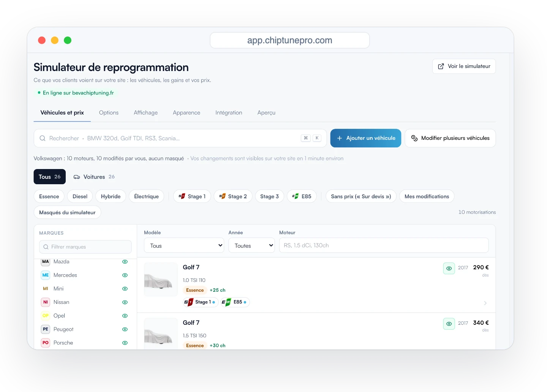Open the Golf 7 1.0 TSI thumbnail
This screenshot has height=392, width=547.
click(x=161, y=279)
